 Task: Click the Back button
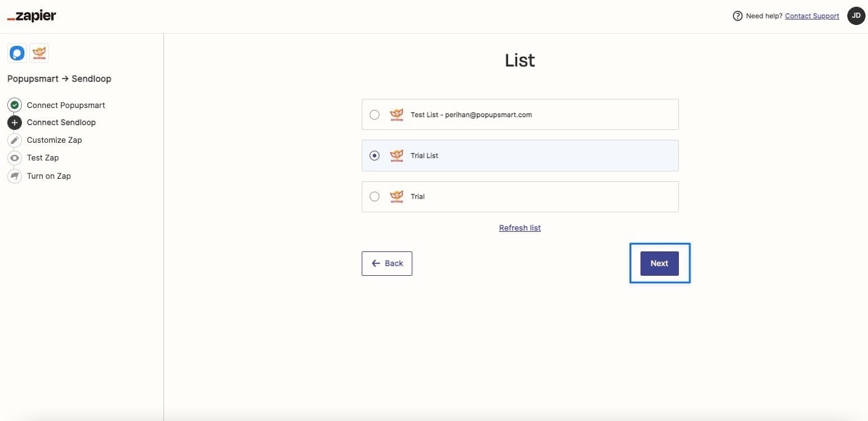[x=387, y=264]
